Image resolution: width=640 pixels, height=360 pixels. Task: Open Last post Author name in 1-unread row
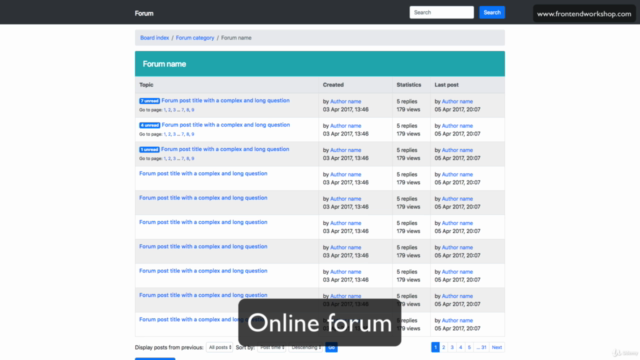pyautogui.click(x=457, y=150)
